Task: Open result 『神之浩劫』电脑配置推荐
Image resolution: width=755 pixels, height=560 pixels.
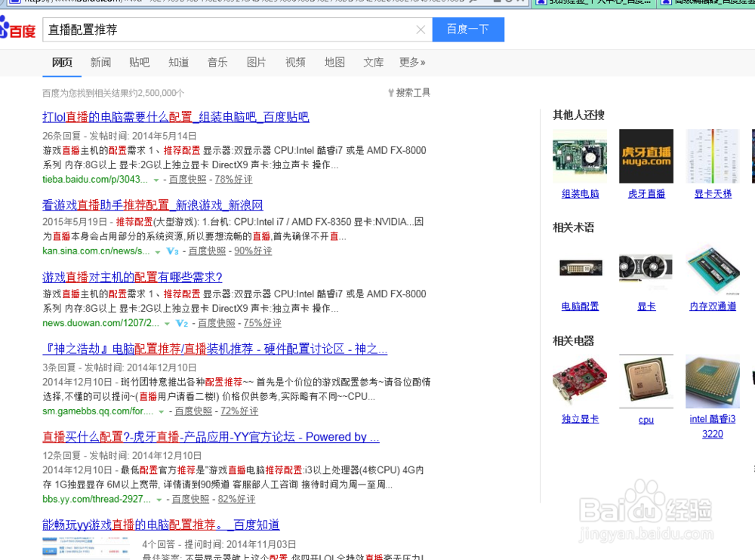Action: click(214, 349)
